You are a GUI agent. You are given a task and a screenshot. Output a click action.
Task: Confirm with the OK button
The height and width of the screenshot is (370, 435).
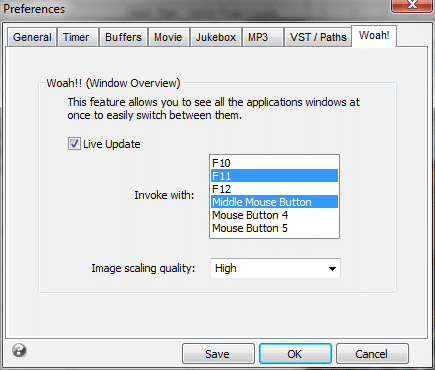pos(295,354)
